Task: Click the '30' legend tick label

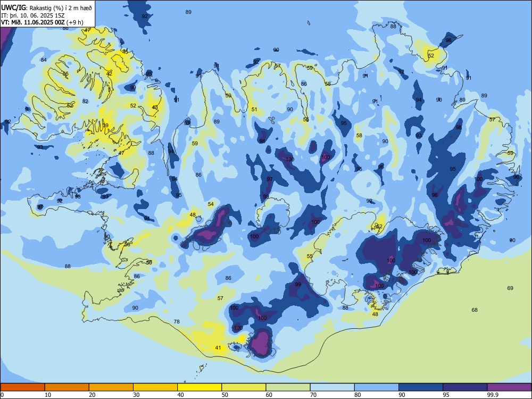Action: point(136,395)
